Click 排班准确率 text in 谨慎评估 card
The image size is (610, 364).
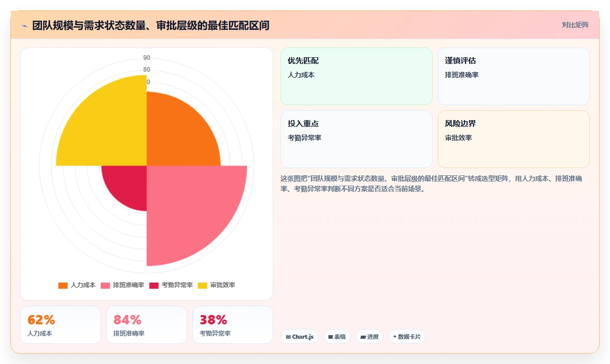tap(462, 75)
